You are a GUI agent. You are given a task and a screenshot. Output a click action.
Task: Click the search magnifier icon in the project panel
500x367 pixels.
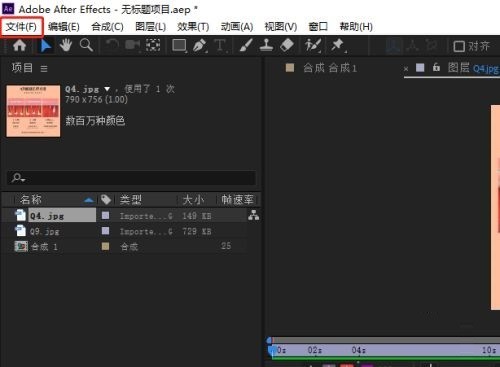point(17,178)
